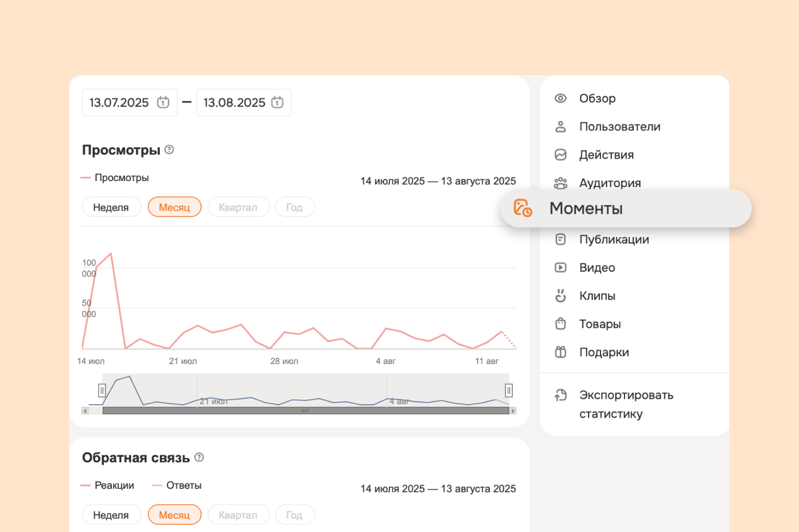Viewport: 799px width, 532px height.
Task: Click the document icon for Публикации
Action: coord(561,240)
